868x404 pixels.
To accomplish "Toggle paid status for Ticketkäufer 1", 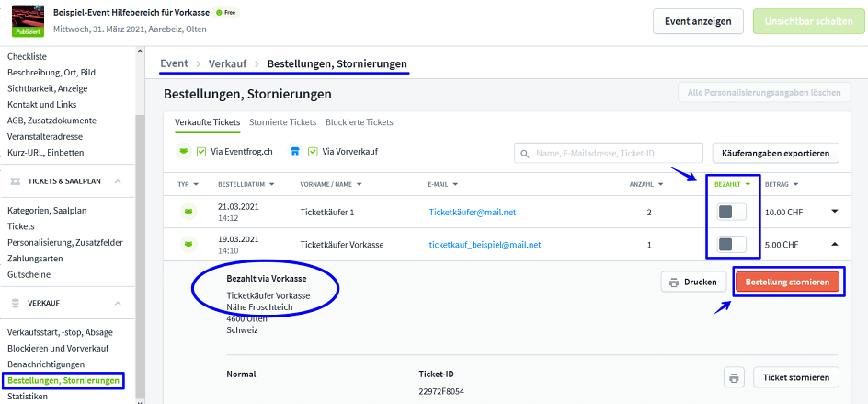I will (732, 212).
